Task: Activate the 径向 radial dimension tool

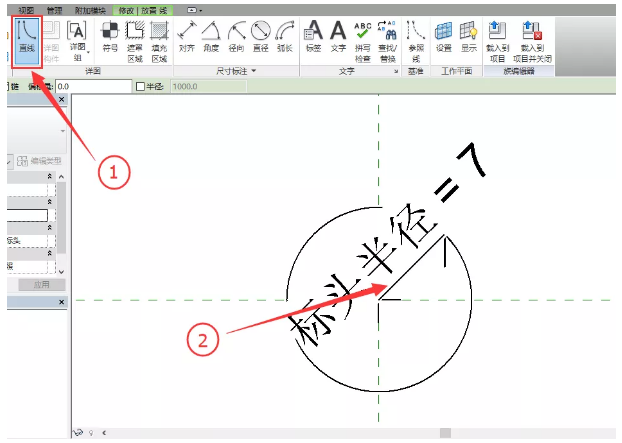Action: [x=236, y=37]
